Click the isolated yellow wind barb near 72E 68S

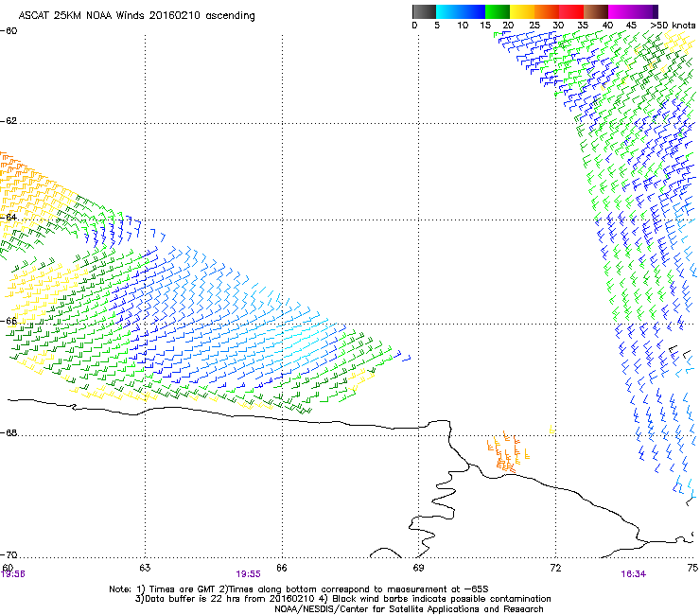[551, 430]
